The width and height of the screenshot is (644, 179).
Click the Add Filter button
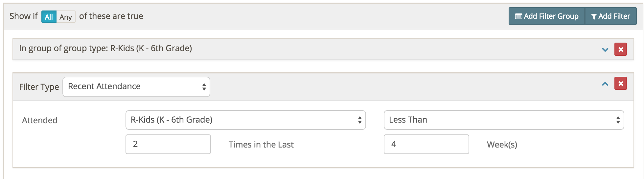point(611,16)
